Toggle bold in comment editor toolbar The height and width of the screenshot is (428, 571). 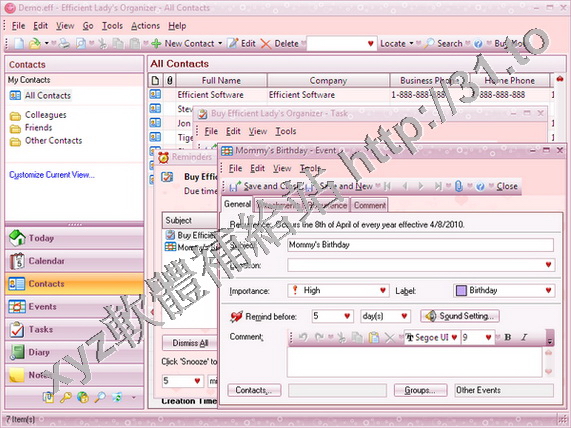508,338
